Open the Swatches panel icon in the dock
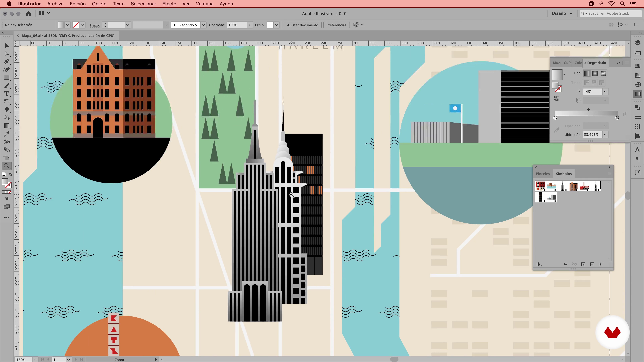This screenshot has width=644, height=362. (637, 66)
